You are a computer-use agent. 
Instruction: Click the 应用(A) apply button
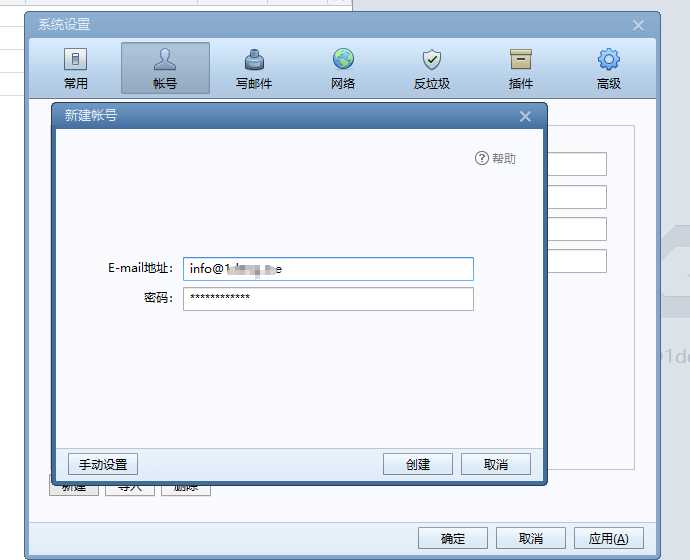pos(609,538)
